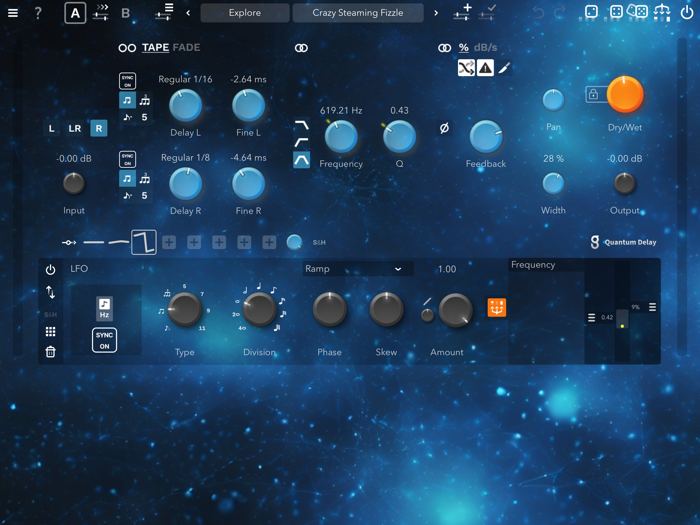Click the Feedback knob
This screenshot has height=525, width=700.
coord(486,137)
